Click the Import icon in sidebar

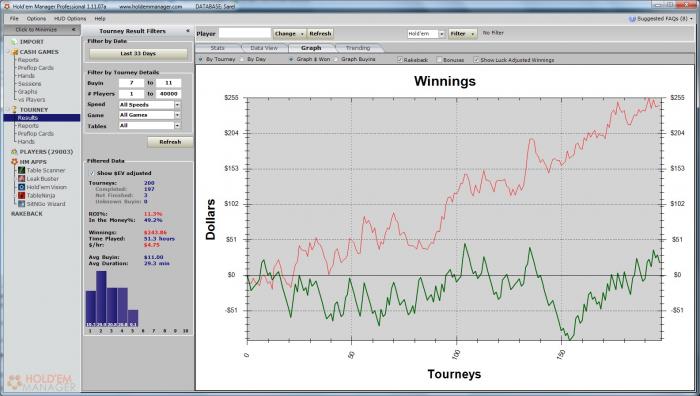(x=14, y=42)
